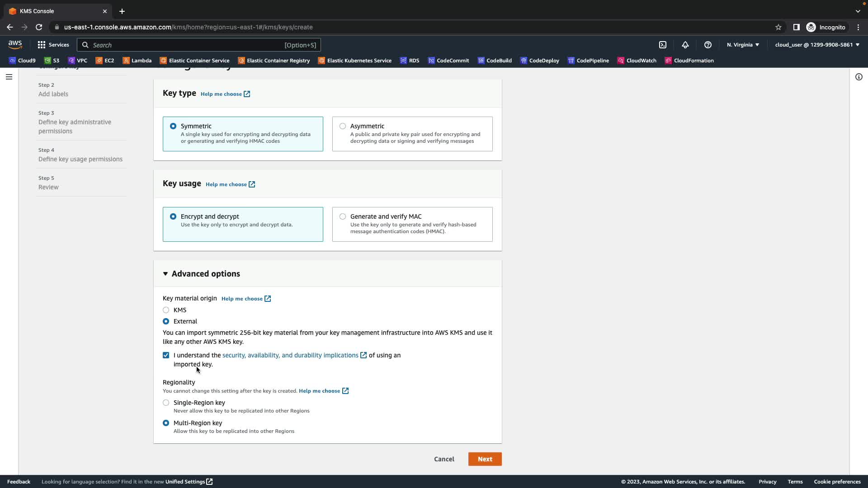The height and width of the screenshot is (488, 868).
Task: Click the AWS logo home icon
Action: (x=15, y=44)
